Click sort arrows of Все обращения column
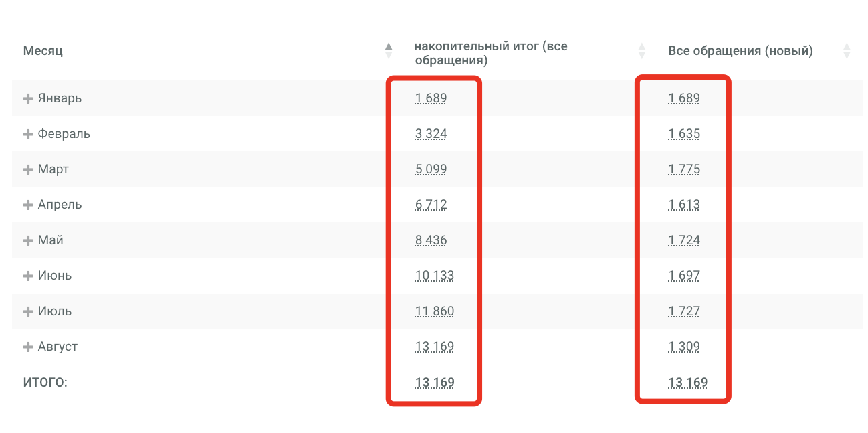 point(847,51)
